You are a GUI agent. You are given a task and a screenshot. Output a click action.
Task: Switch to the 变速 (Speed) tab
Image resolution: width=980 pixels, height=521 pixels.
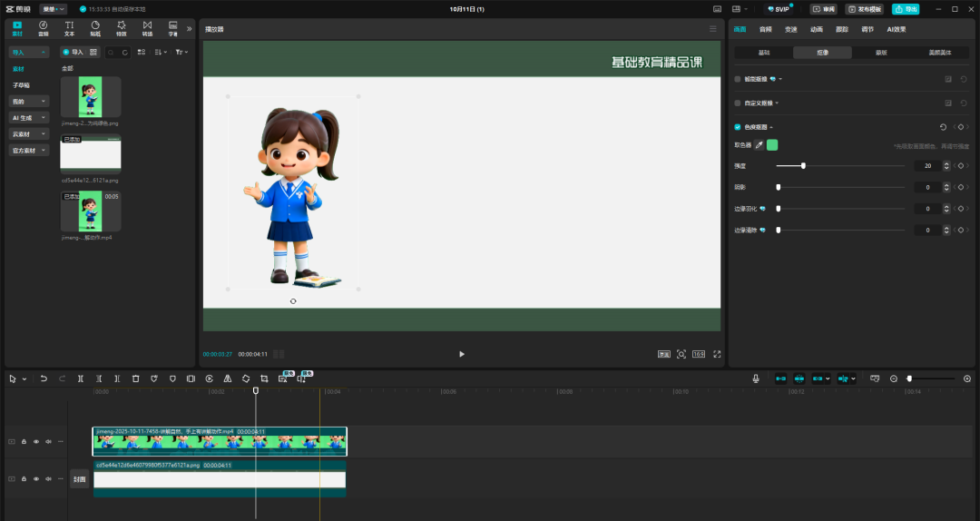click(790, 29)
